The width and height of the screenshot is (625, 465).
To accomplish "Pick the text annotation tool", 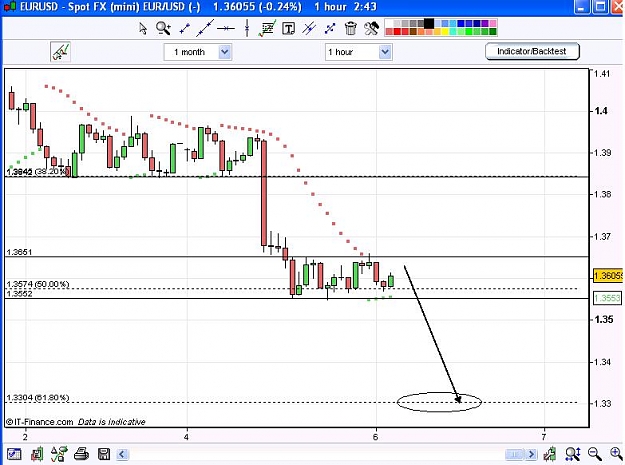I will pos(288,29).
